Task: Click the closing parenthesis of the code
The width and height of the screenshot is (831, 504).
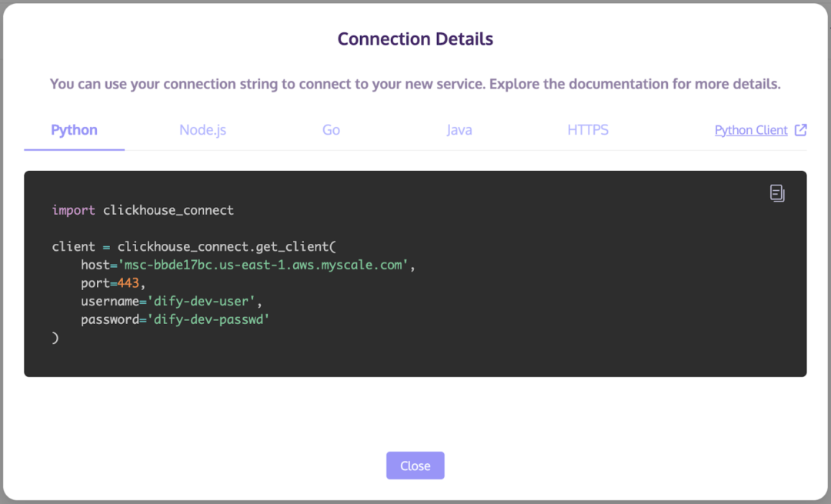Action: point(55,338)
